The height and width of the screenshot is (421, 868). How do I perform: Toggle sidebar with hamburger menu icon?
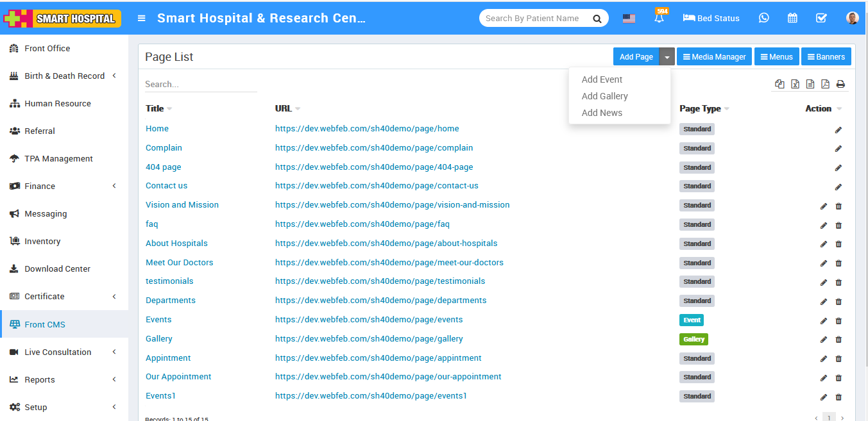pyautogui.click(x=142, y=18)
